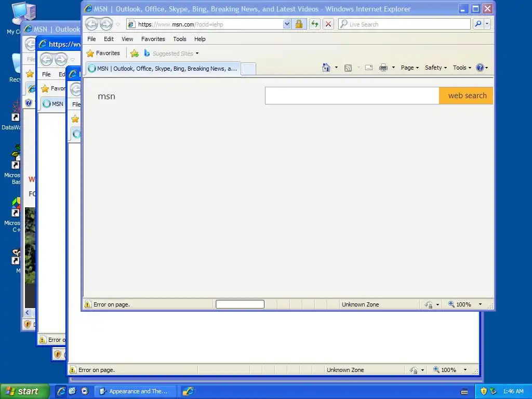Click the Home icon in command bar
Viewport: 532px width, 399px height.
click(326, 68)
